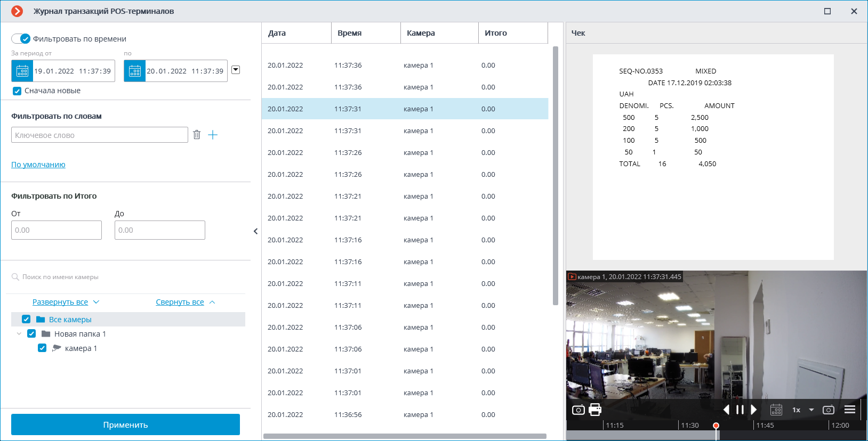Screen dimensions: 868x441
Task: Focus the От amount field
Action: pyautogui.click(x=57, y=230)
